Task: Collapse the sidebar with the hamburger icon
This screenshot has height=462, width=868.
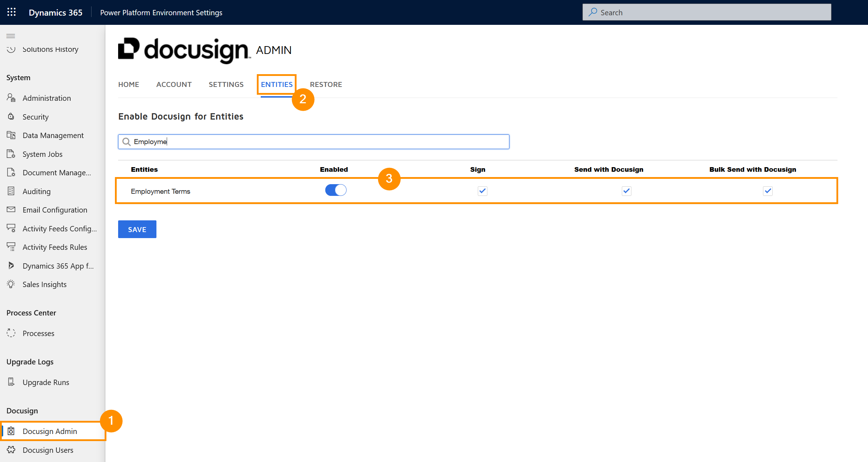Action: [11, 36]
